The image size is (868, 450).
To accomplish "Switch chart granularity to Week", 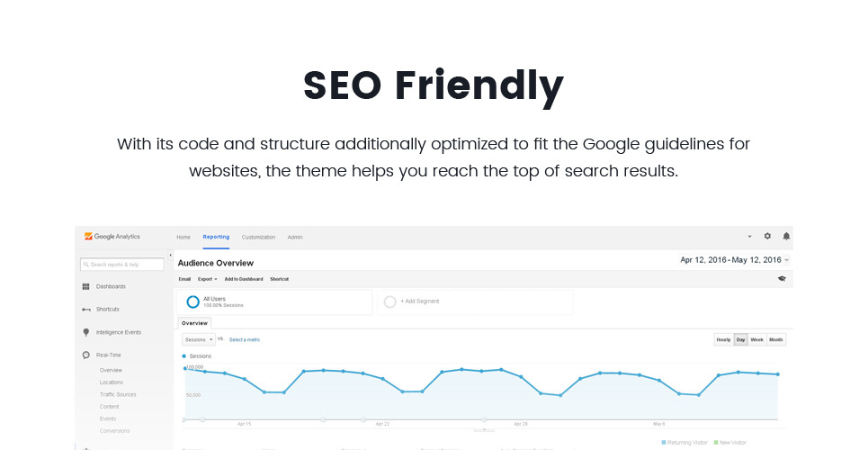I will pos(757,339).
